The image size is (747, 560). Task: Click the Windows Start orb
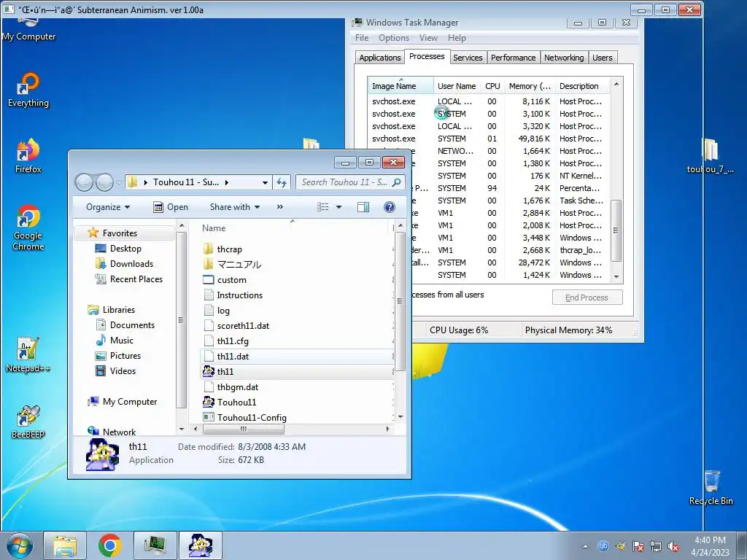point(20,545)
